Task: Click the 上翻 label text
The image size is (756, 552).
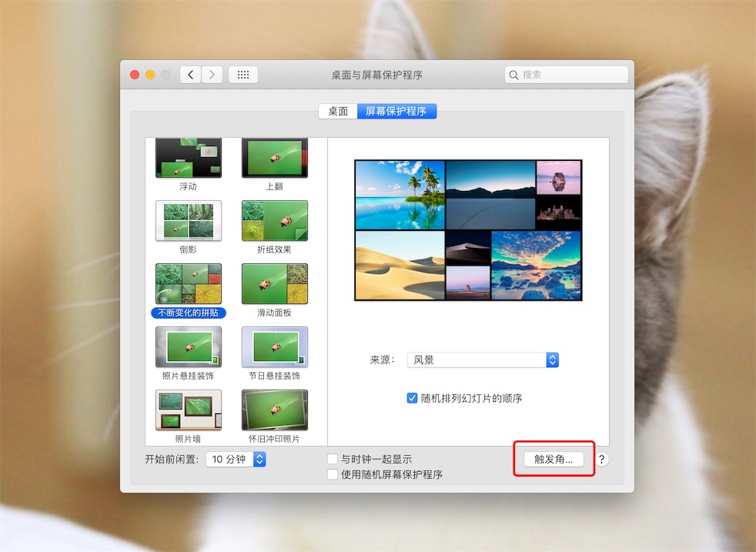Action: click(x=274, y=186)
